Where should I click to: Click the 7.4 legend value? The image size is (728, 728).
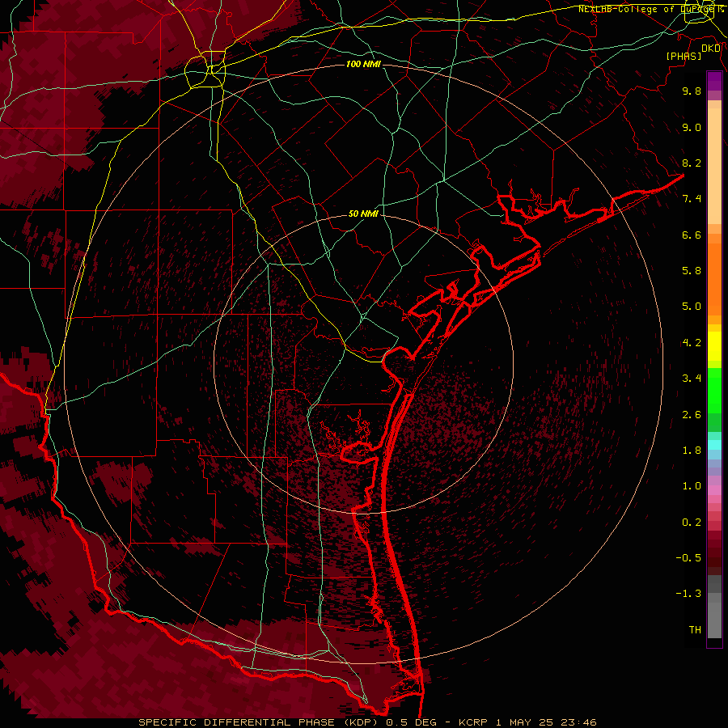coord(692,199)
